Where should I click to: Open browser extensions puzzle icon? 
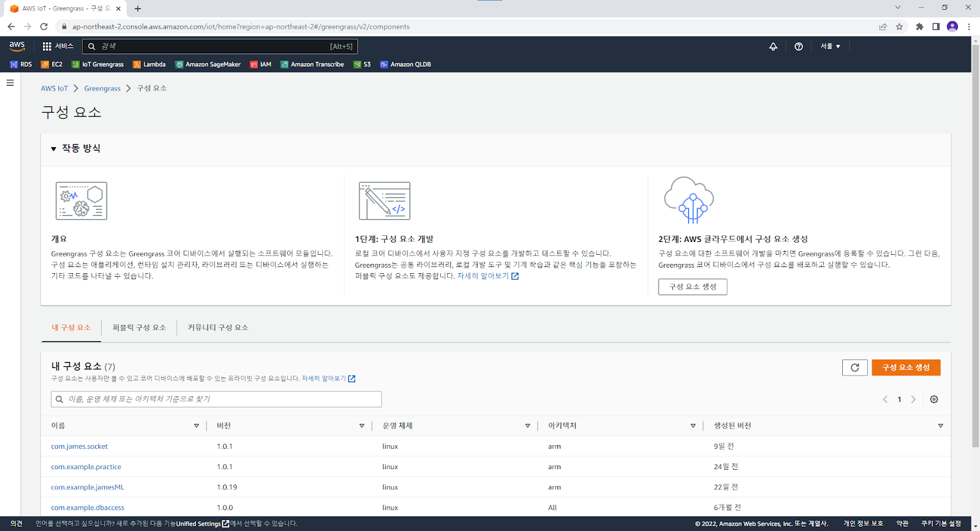coord(919,26)
